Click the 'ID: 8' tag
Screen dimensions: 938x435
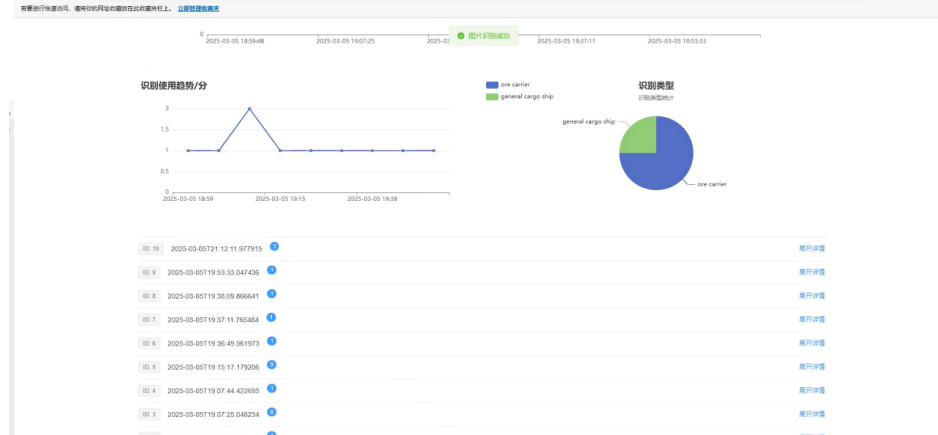(149, 296)
